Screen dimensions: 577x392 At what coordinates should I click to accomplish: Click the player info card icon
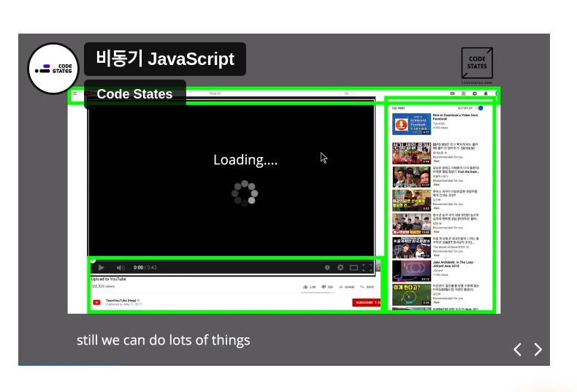327,268
